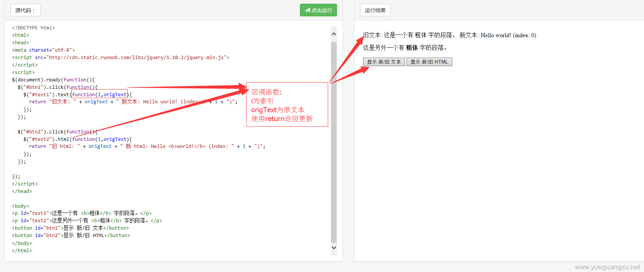Click the code editor scrollbar up arrow

pyautogui.click(x=334, y=34)
